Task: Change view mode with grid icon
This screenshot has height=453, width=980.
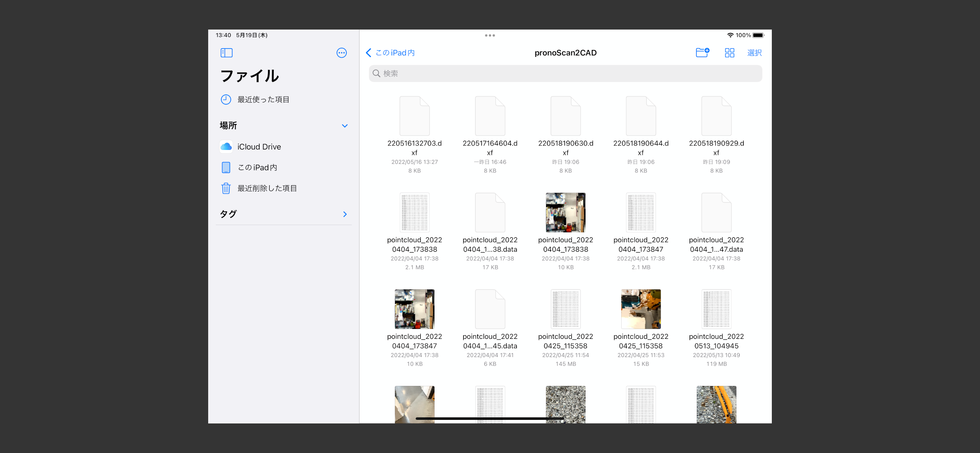Action: [729, 53]
